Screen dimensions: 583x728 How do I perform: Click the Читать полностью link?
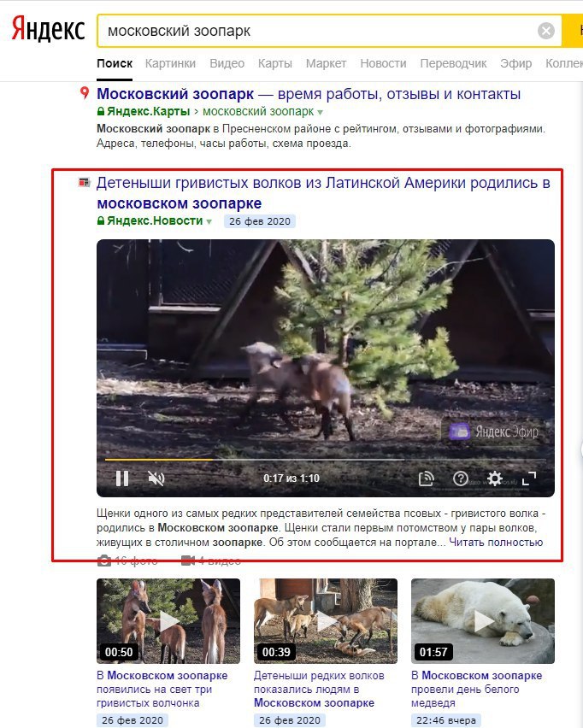tap(496, 543)
